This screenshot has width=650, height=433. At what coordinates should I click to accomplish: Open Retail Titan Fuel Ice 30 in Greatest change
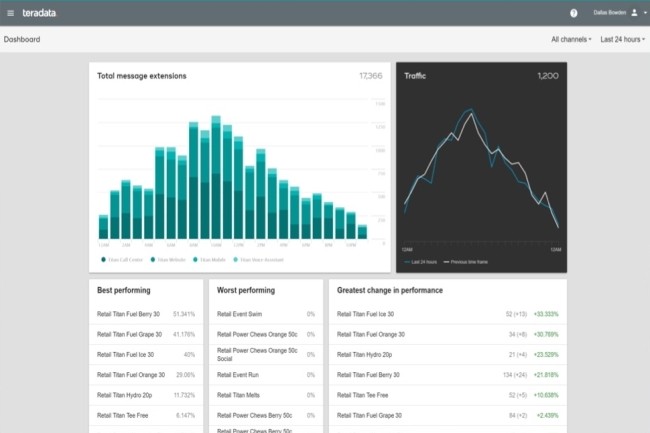[x=372, y=314]
